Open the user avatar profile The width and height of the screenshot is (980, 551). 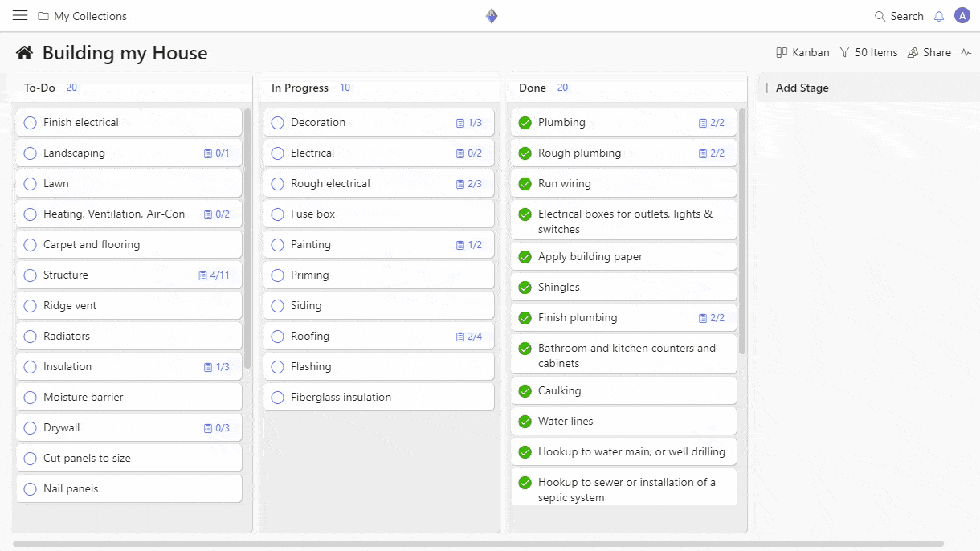coord(962,15)
